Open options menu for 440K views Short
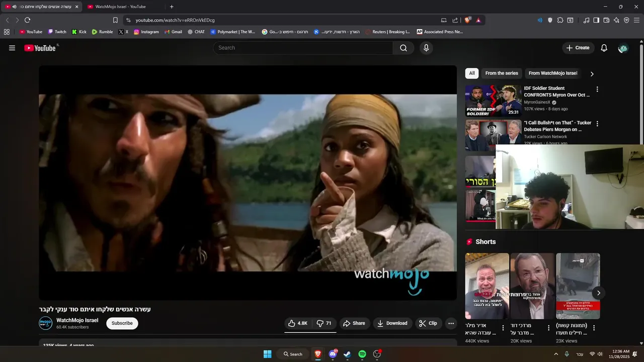 503,328
